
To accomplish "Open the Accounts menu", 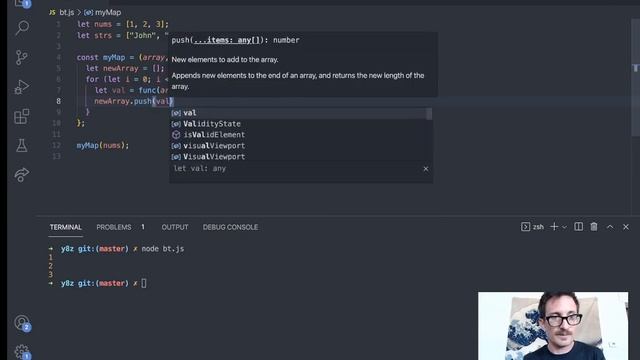I will coord(22,323).
